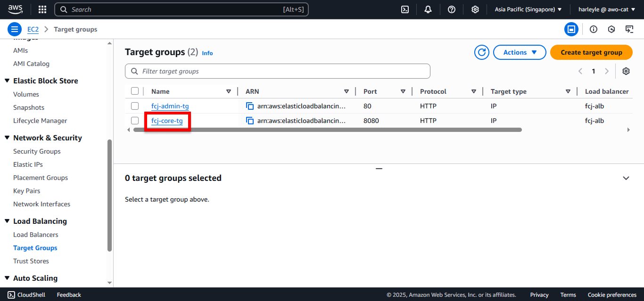This screenshot has width=644, height=301.
Task: Copy the ARN of fcj-core-tg
Action: tap(250, 121)
